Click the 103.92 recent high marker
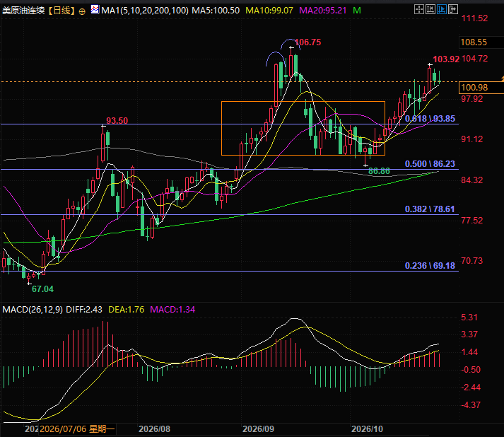Screen dimensions: 504x437 point(446,59)
